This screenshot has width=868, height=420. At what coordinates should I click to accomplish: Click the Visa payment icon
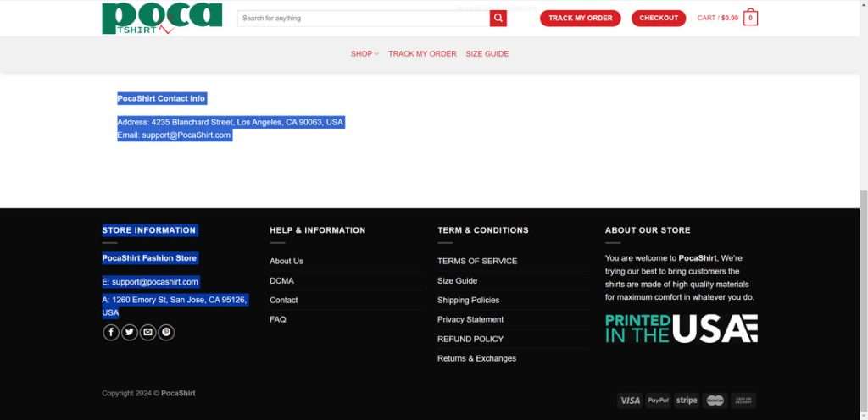coord(630,401)
